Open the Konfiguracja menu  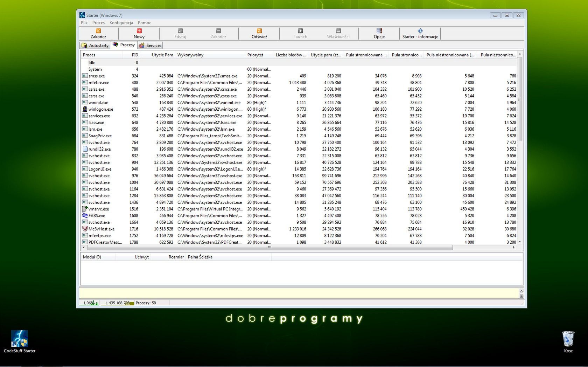tap(121, 23)
